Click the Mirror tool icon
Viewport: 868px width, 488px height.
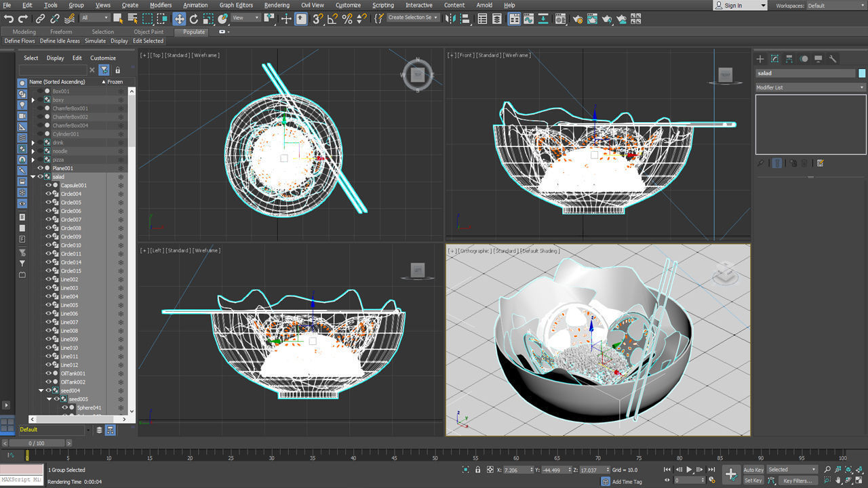pos(450,19)
